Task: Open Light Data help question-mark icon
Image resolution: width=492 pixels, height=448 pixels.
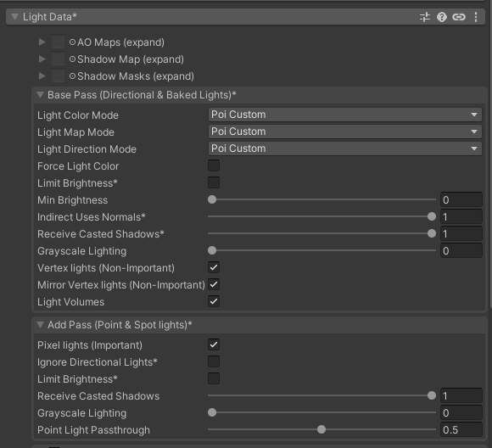Action: click(x=442, y=17)
